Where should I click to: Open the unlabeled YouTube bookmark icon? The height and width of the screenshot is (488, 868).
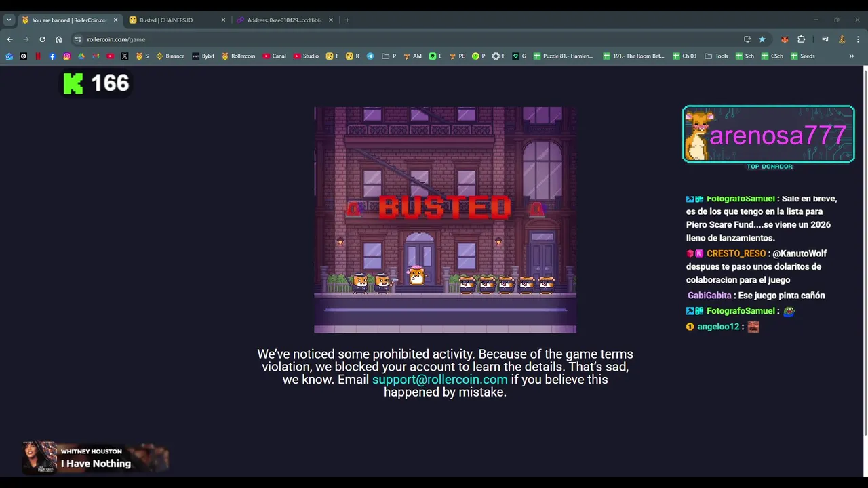coord(110,56)
